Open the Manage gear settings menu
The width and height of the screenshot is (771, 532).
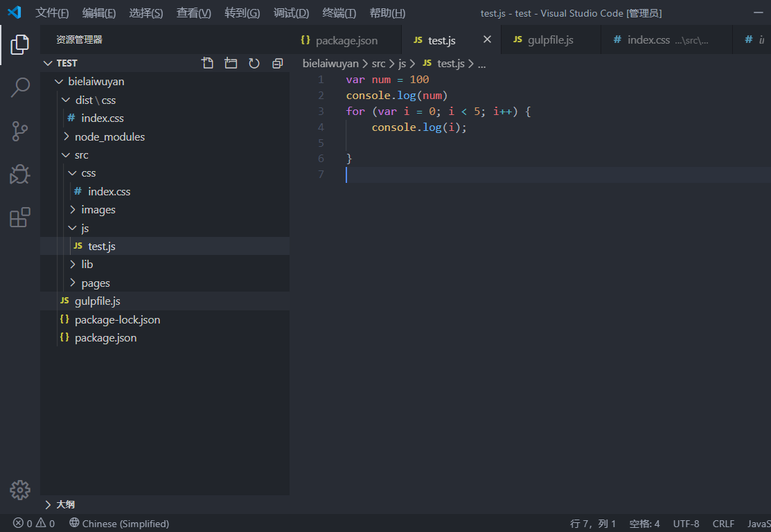(x=19, y=490)
